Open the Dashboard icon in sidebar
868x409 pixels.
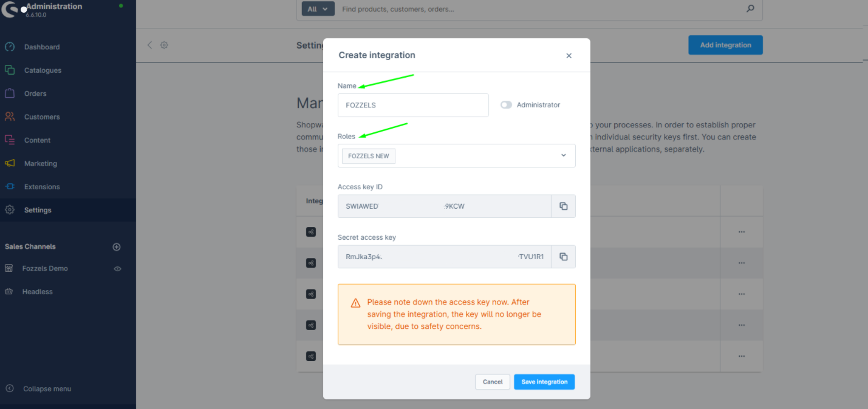(x=10, y=47)
